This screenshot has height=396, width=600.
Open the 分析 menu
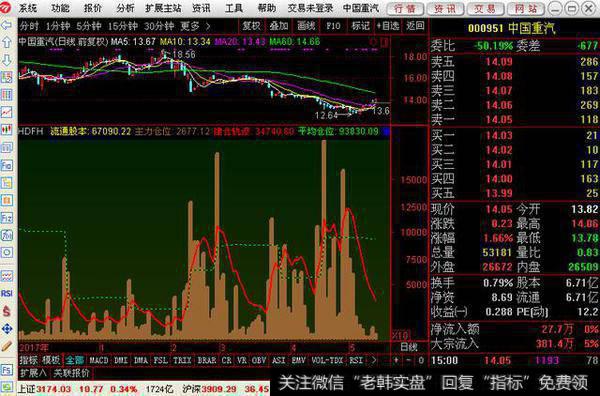126,8
